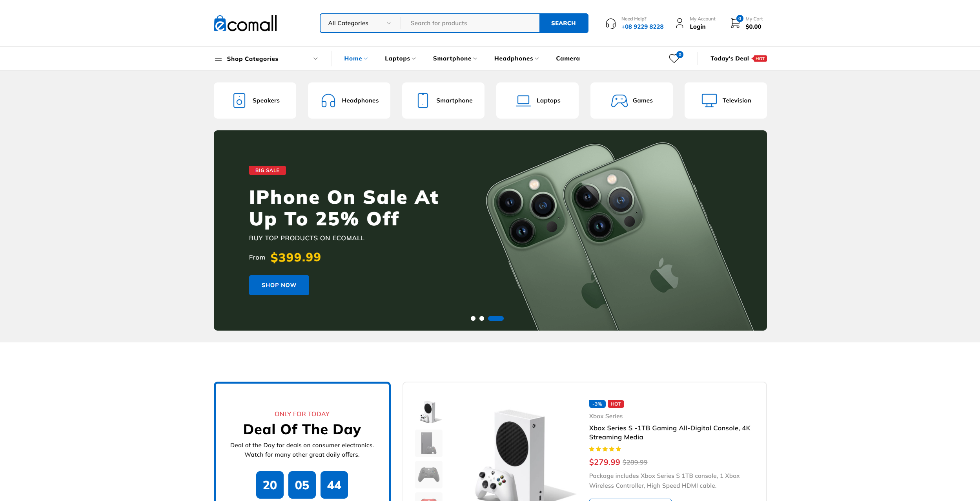Go to the second slider dot
The height and width of the screenshot is (501, 980).
(482, 318)
